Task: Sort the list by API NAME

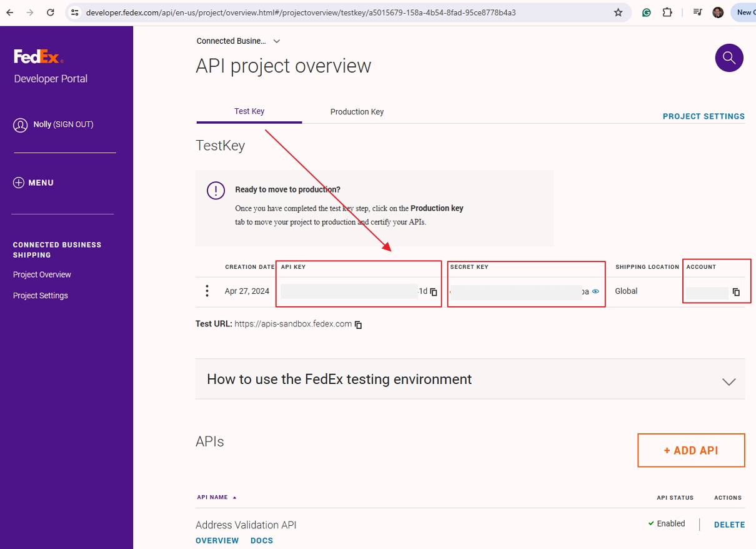Action: click(x=217, y=498)
